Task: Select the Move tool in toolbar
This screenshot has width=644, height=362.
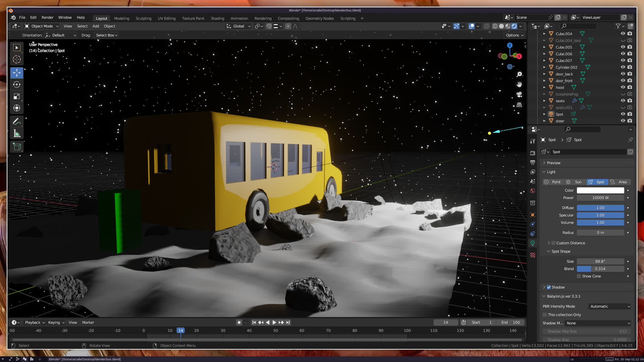Action: 17,73
